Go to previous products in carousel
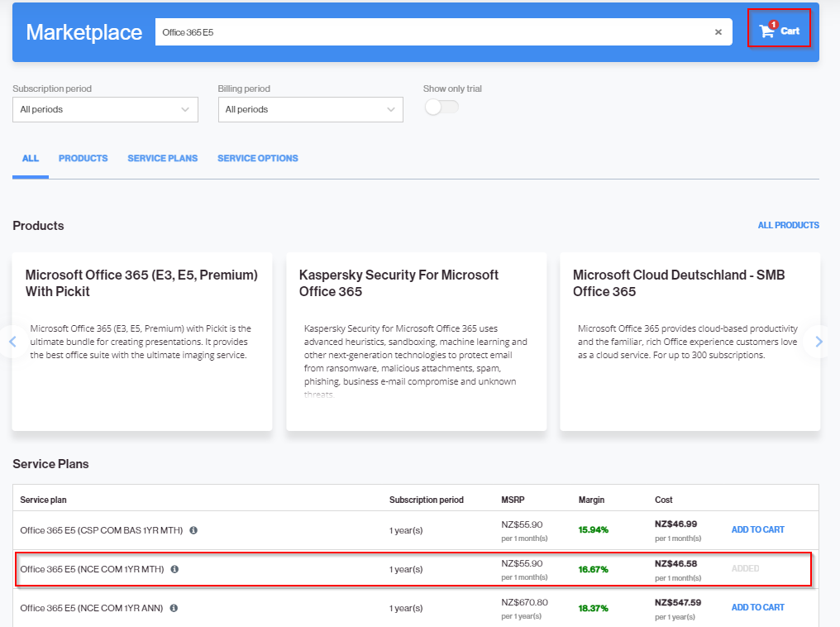This screenshot has height=627, width=840. click(13, 342)
